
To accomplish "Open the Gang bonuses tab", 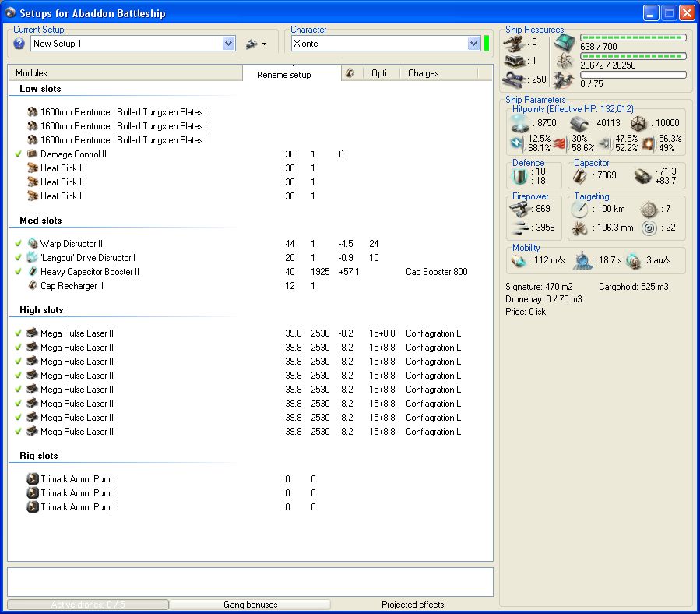I will (x=251, y=605).
